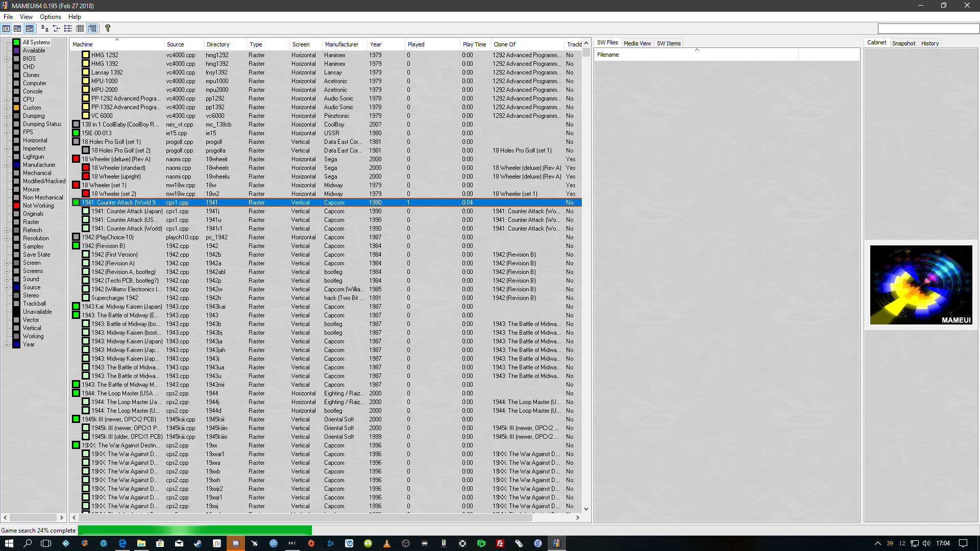Screen dimensions: 980x551
Task: Open FileZilla from the taskbar
Action: click(500, 543)
